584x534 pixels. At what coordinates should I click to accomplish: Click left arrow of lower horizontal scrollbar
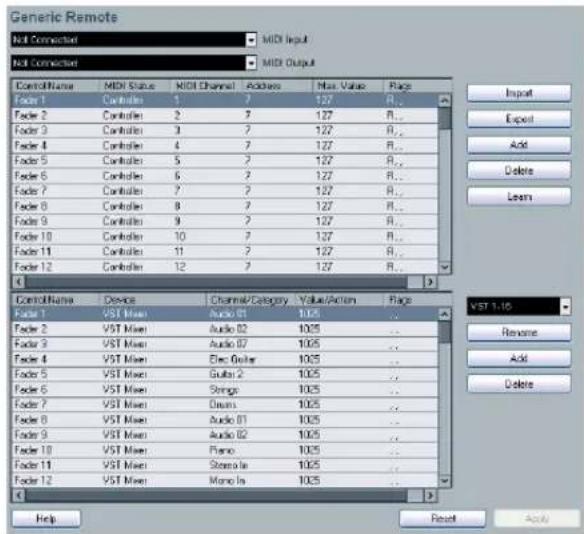point(19,495)
